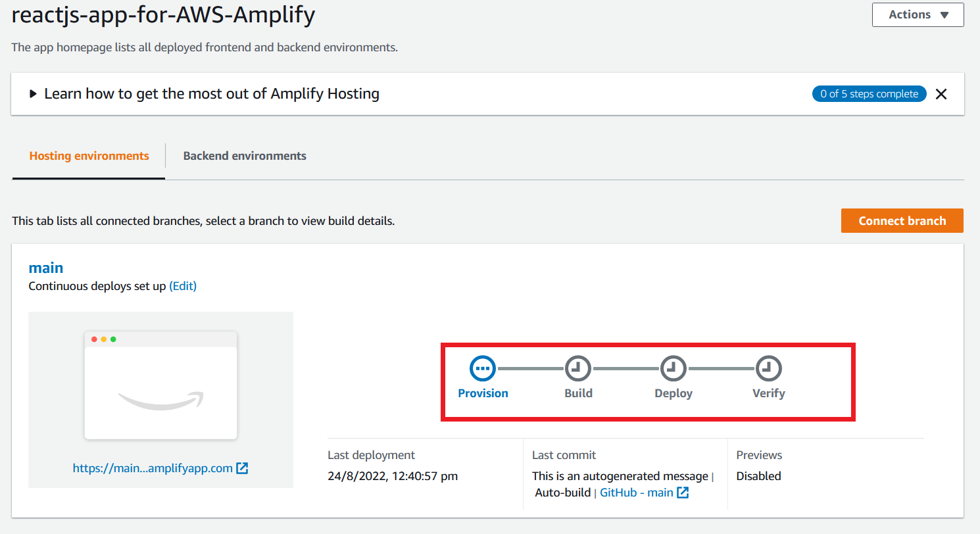
Task: Click the Provision stage label
Action: point(483,393)
